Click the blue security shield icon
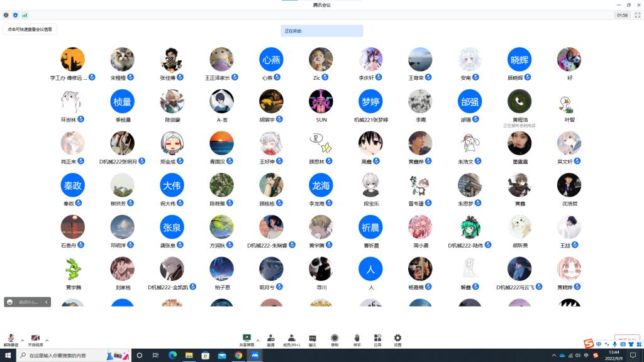Viewport: 644px width, 362px height. (15, 14)
